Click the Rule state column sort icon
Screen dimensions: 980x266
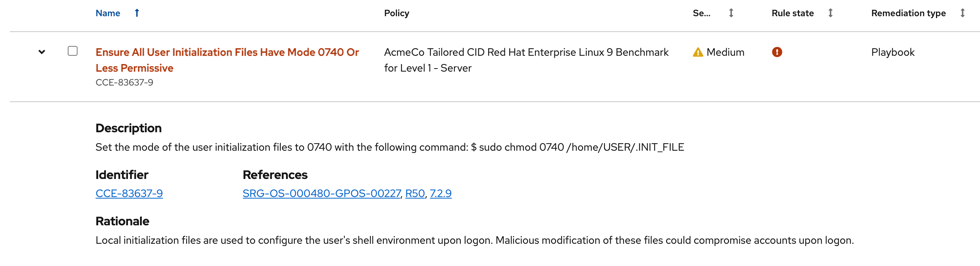831,13
